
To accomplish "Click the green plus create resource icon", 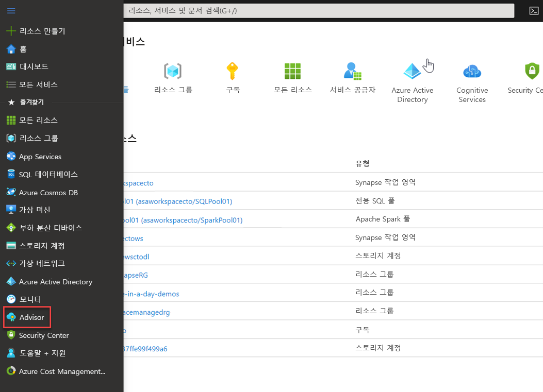I will point(11,31).
